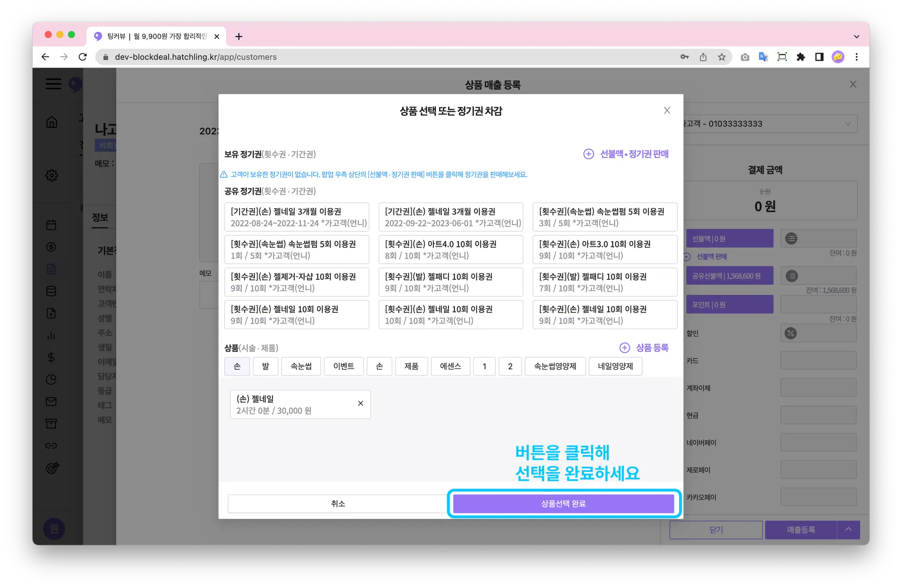Click the Google Translate icon in address bar
The width and height of the screenshot is (902, 588).
[x=763, y=57]
